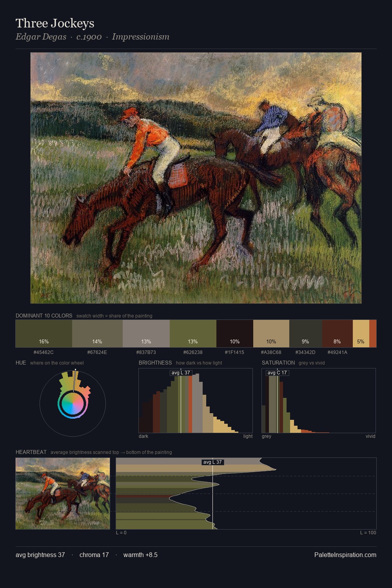This screenshot has width=392, height=588.
Task: Click the hue color wheel chart
Action: click(73, 403)
